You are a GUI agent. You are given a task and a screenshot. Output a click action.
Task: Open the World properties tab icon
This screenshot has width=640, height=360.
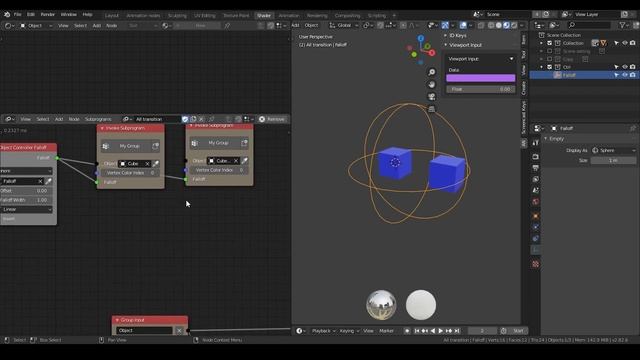tap(536, 202)
